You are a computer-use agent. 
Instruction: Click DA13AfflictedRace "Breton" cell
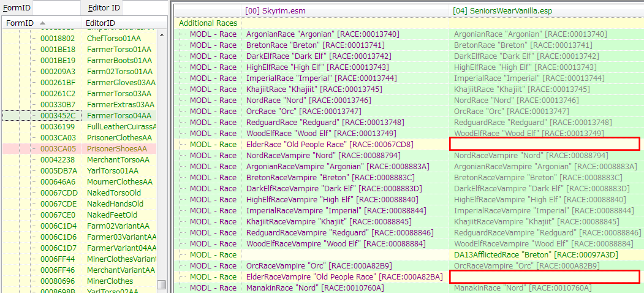pyautogui.click(x=536, y=255)
